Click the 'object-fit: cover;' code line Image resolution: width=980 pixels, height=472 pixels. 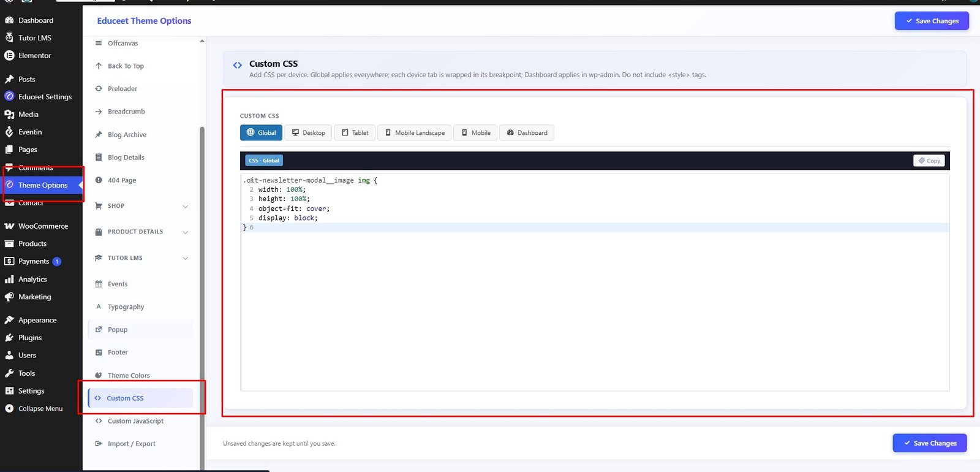click(294, 209)
